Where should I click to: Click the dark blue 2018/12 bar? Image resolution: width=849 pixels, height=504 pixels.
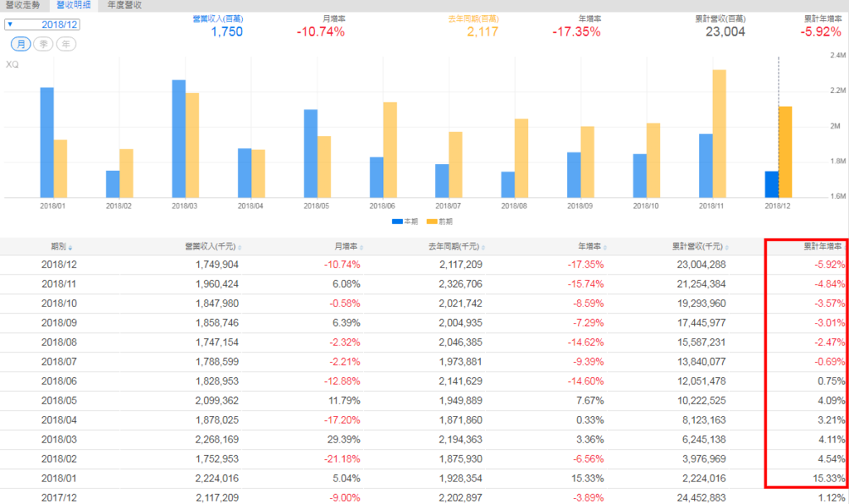[x=772, y=185]
